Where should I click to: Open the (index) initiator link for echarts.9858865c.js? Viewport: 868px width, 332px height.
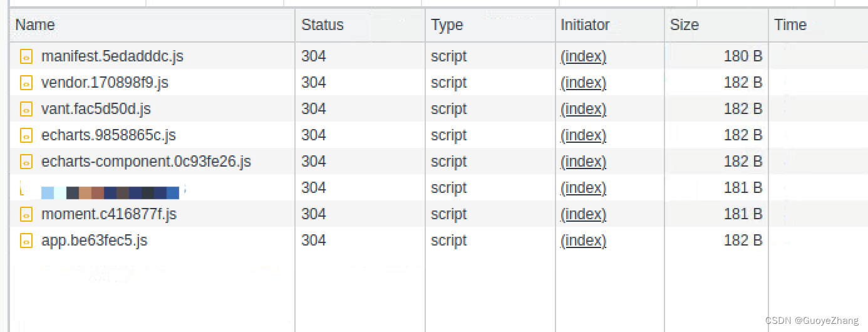point(584,135)
